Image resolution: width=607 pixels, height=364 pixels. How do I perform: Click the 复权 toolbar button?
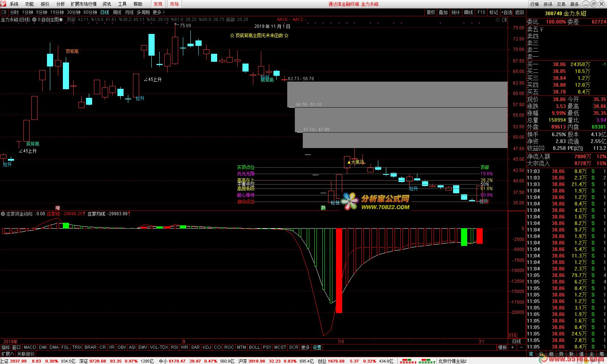[x=431, y=12]
